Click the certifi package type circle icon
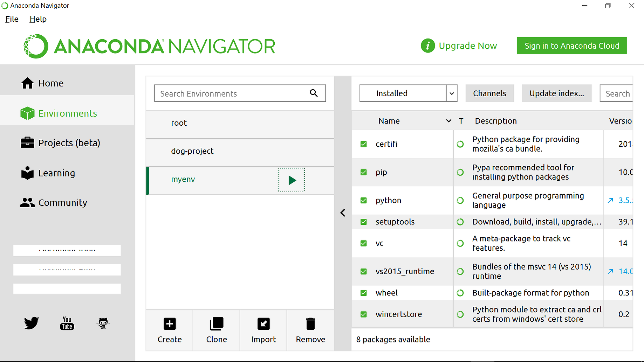Viewport: 644px width, 362px height. (x=460, y=144)
